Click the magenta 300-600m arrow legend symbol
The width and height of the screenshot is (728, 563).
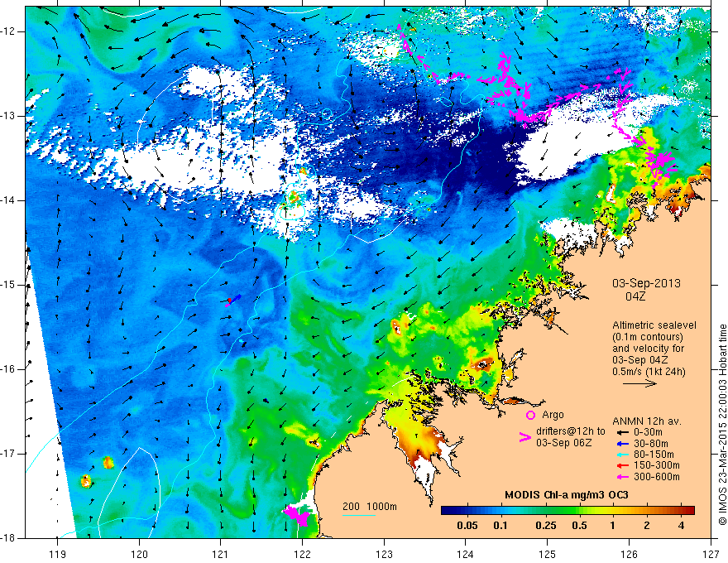[x=622, y=477]
